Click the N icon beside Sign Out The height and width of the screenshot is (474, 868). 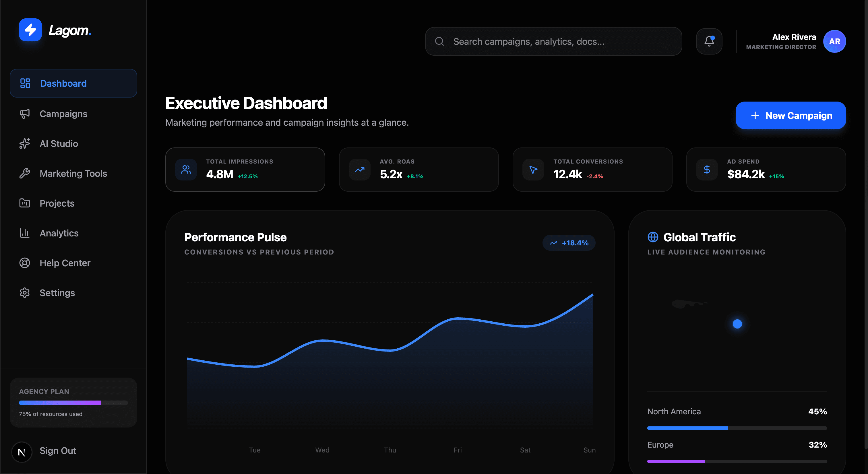click(x=22, y=452)
